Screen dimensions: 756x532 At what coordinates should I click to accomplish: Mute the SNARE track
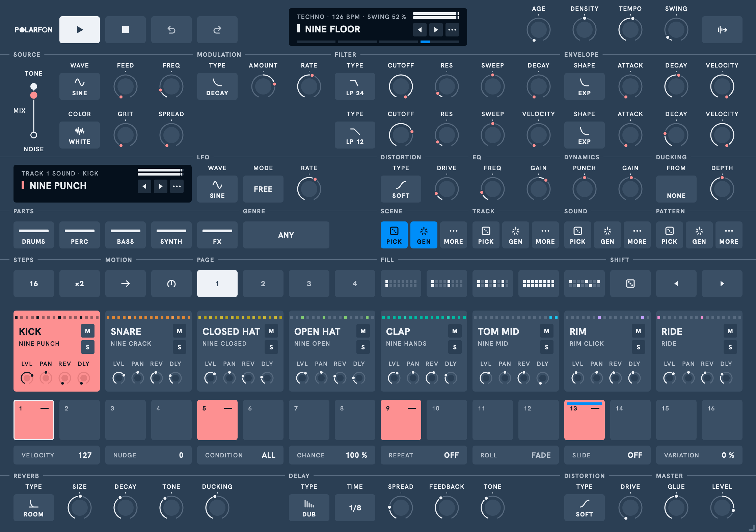click(x=180, y=331)
